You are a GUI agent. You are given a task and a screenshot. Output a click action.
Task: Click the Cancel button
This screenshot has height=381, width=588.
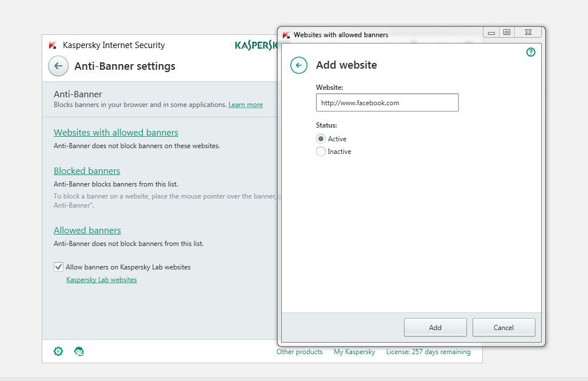tap(503, 327)
